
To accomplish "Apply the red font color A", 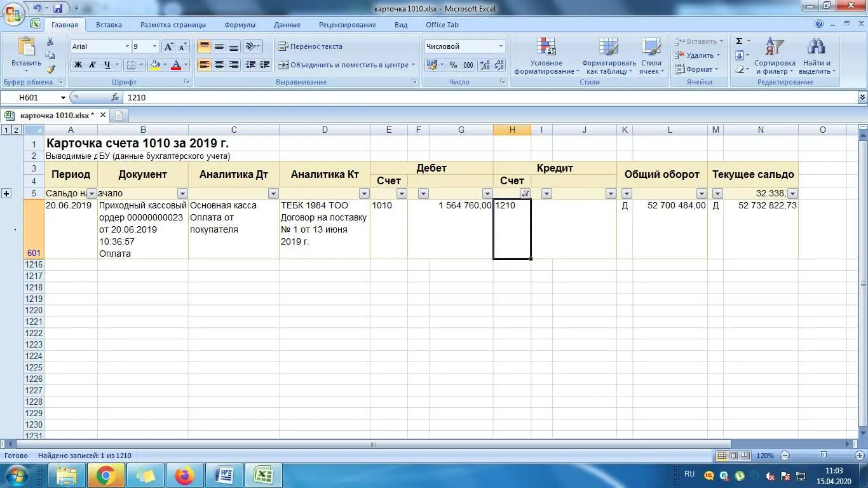I will [x=176, y=65].
